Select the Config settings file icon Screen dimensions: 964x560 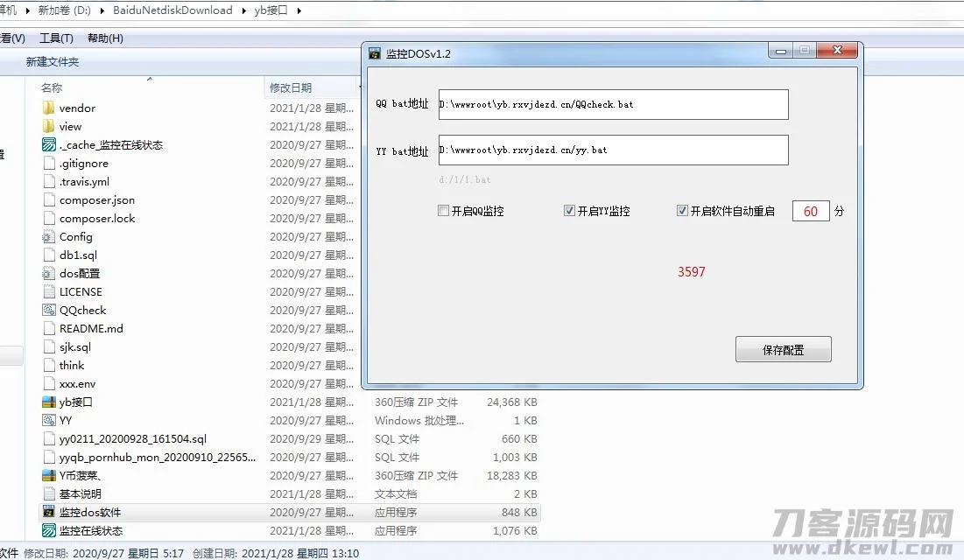pos(49,236)
